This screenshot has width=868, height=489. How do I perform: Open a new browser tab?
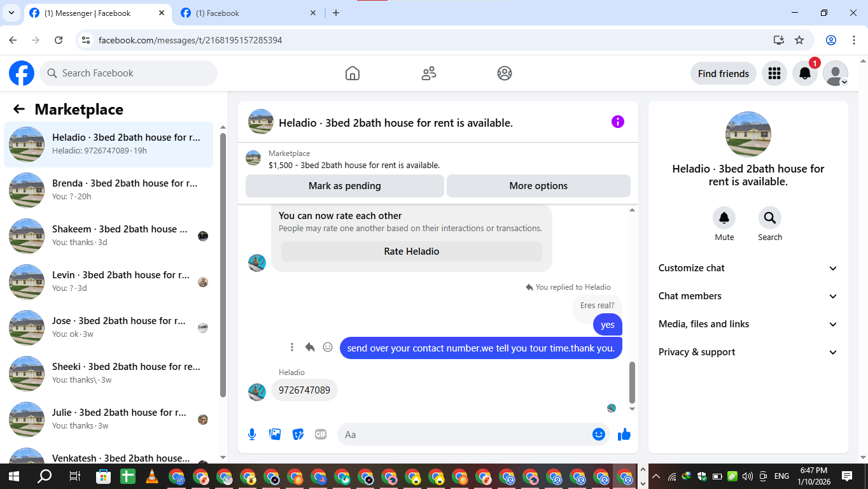pyautogui.click(x=336, y=13)
